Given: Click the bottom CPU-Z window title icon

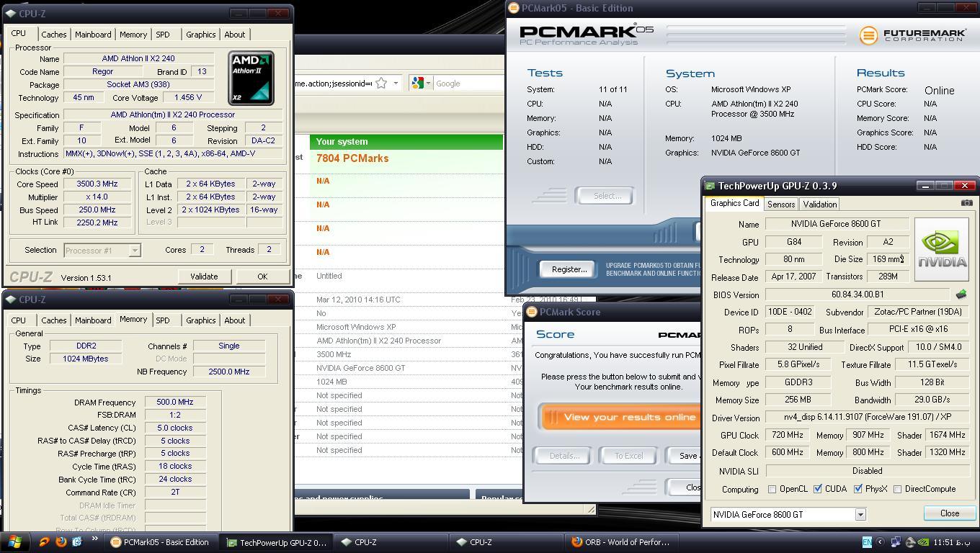Looking at the screenshot, I should point(9,300).
